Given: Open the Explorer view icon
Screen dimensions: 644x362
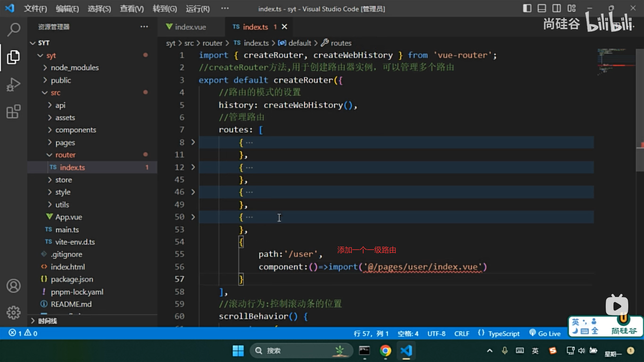Looking at the screenshot, I should (13, 57).
